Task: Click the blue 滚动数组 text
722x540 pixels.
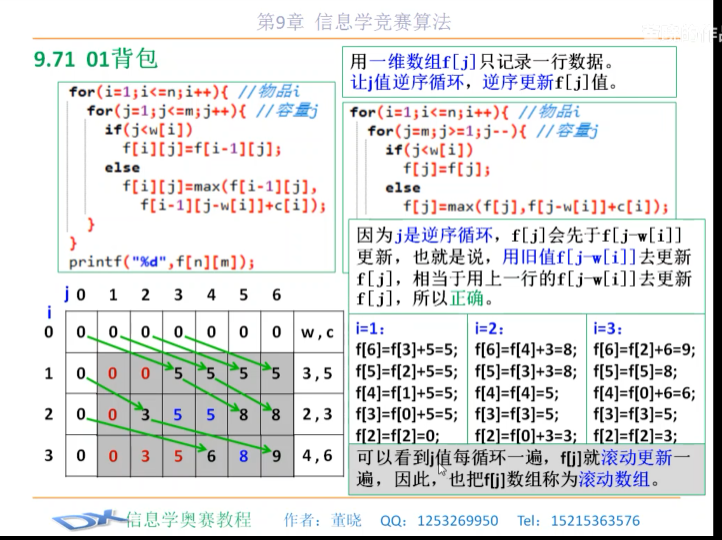Action: click(x=614, y=479)
